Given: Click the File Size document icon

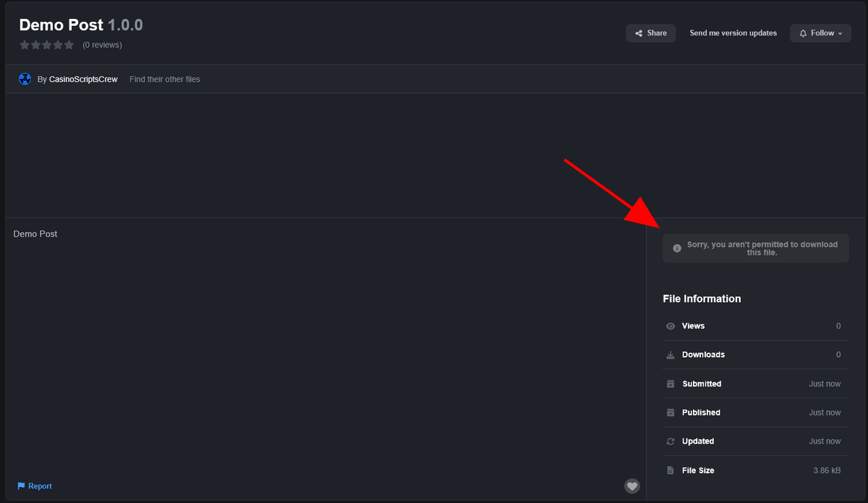Looking at the screenshot, I should click(x=671, y=470).
